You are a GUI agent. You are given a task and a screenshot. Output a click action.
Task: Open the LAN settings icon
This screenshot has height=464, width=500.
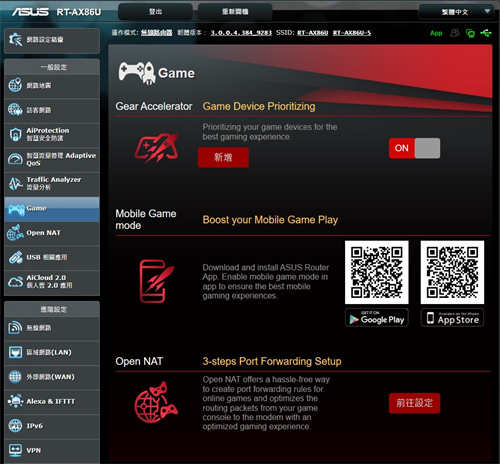(x=15, y=352)
